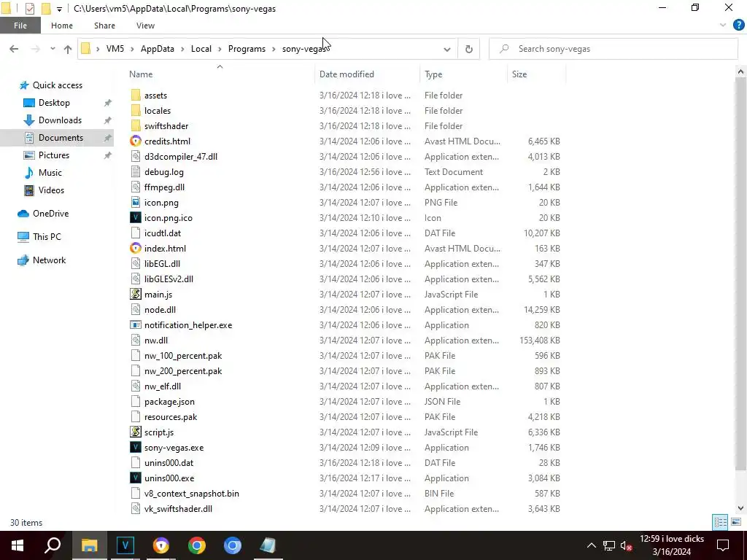
Task: Show hidden system tray icons
Action: click(591, 545)
